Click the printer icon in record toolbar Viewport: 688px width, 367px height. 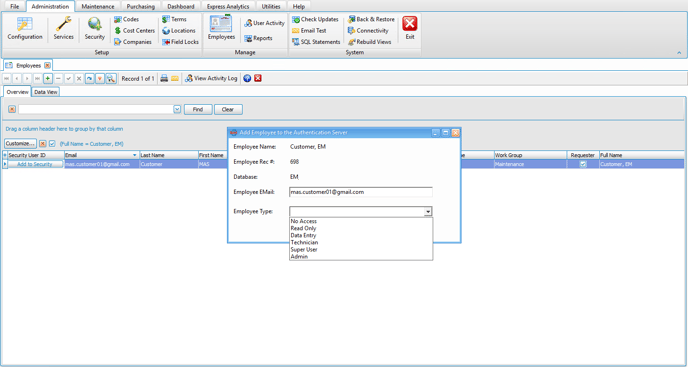pos(164,79)
